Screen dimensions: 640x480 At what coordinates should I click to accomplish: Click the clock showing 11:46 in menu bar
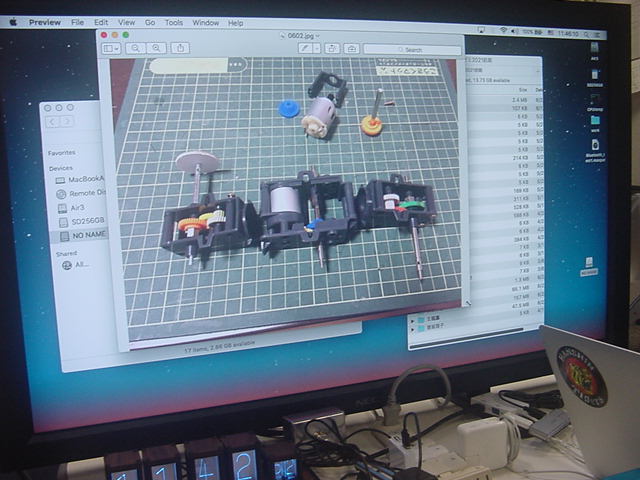568,33
